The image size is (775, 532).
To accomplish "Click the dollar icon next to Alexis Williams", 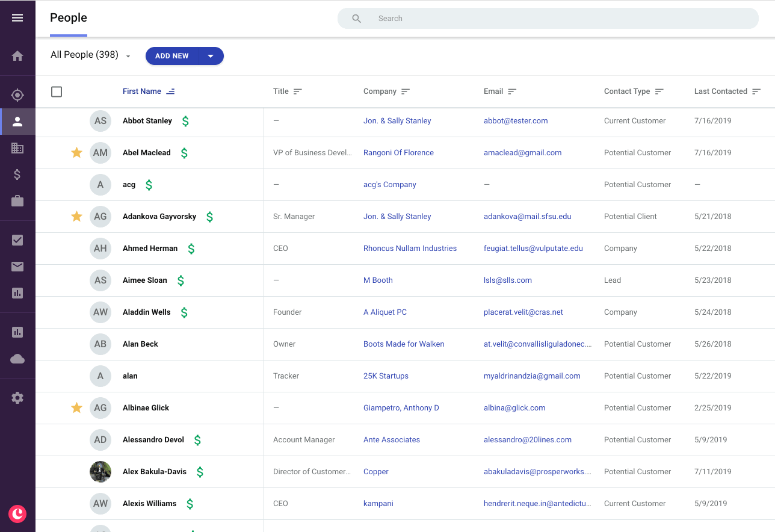I will pyautogui.click(x=190, y=504).
